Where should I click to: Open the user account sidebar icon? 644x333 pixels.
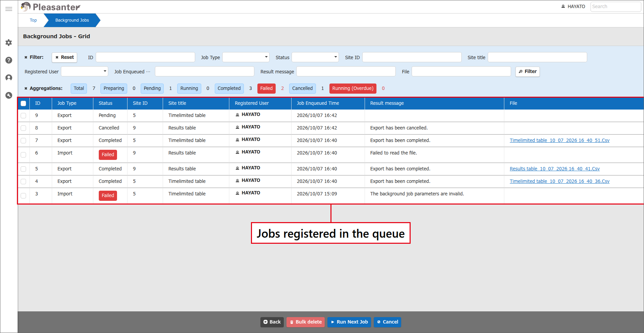pyautogui.click(x=9, y=78)
